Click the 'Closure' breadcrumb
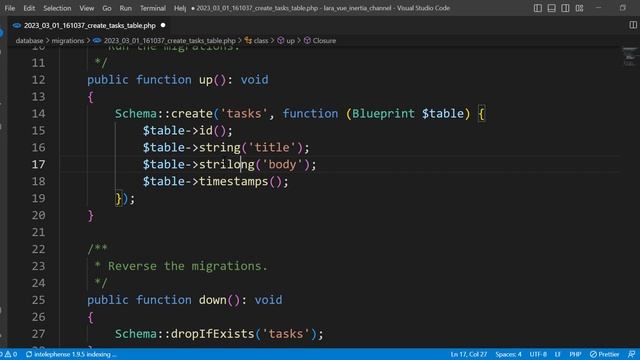This screenshot has width=640, height=360. tap(324, 40)
